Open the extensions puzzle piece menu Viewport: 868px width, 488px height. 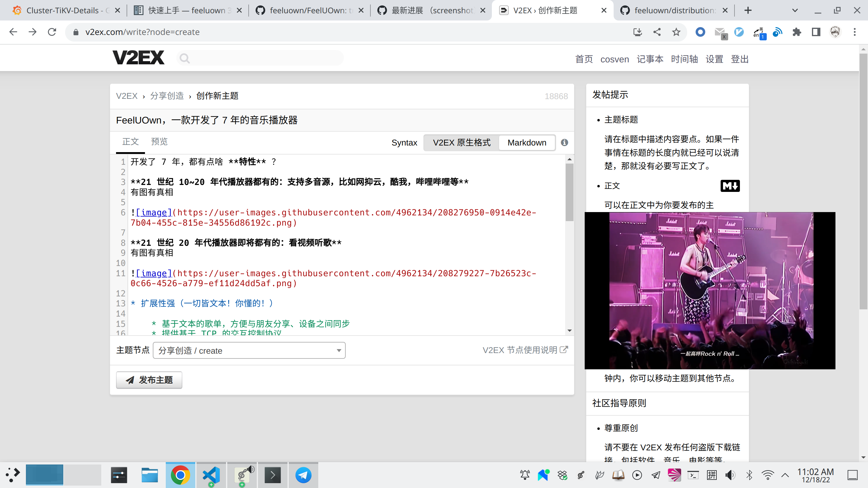point(797,32)
